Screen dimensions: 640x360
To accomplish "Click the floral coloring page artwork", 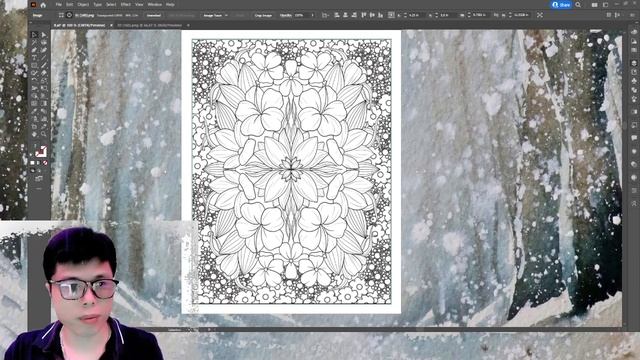I will tap(291, 171).
